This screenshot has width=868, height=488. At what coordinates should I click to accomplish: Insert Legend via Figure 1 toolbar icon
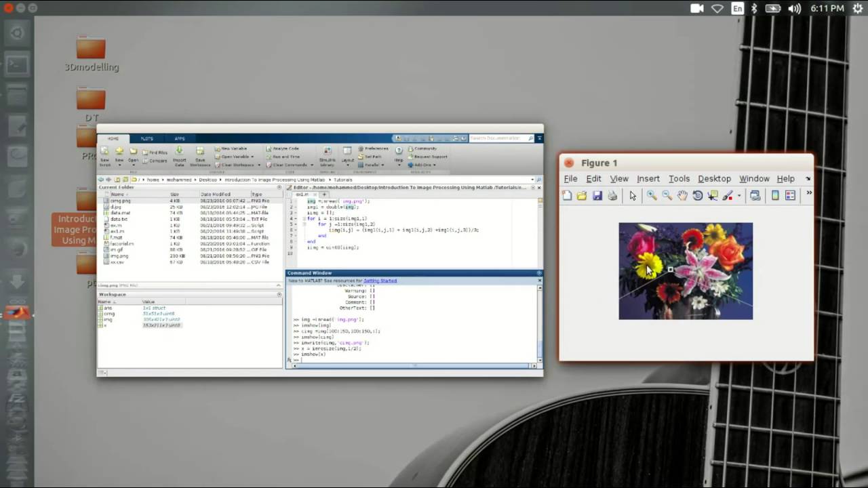coord(790,196)
